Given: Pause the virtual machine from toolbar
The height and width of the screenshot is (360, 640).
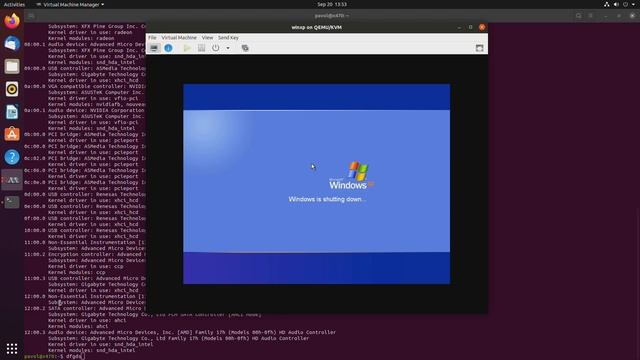Looking at the screenshot, I should tap(201, 48).
